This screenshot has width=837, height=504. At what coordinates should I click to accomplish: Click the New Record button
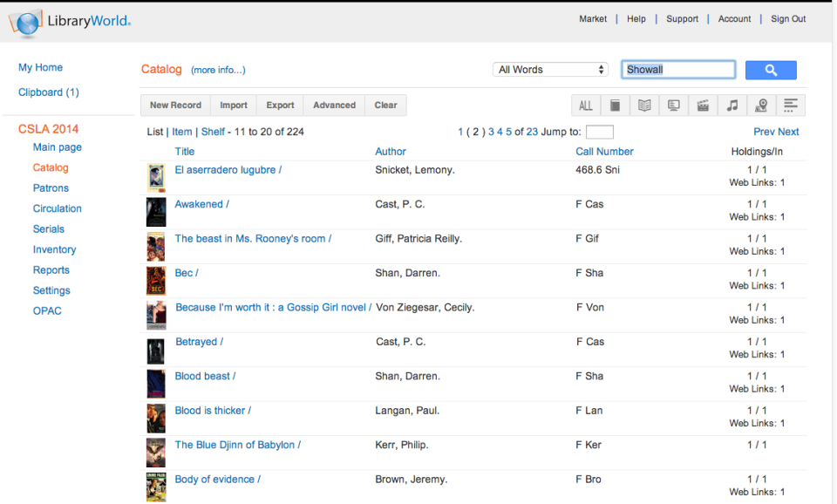[x=175, y=105]
